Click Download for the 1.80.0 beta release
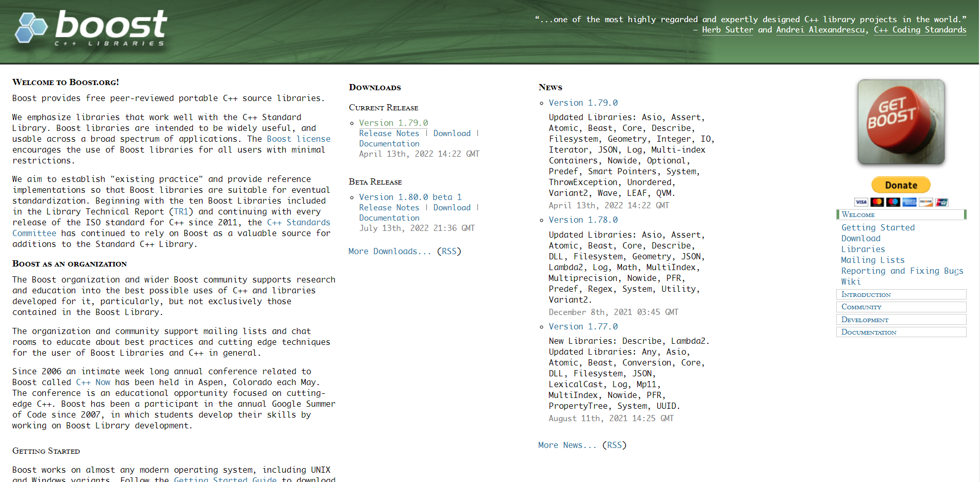 point(452,208)
